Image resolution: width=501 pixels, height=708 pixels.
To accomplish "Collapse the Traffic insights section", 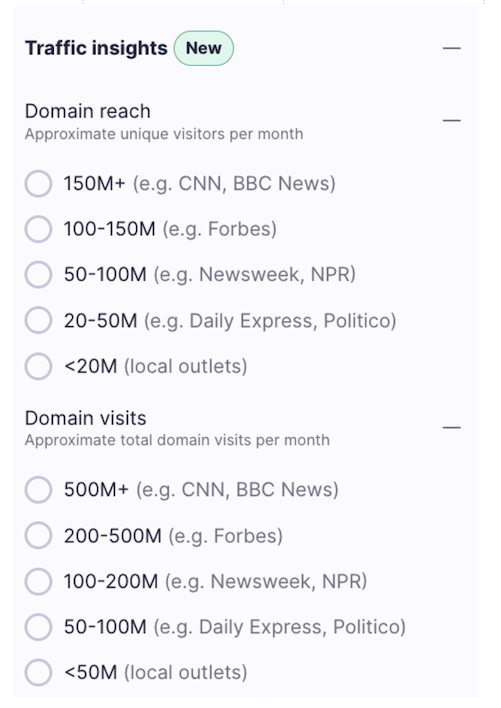I will coord(451,48).
